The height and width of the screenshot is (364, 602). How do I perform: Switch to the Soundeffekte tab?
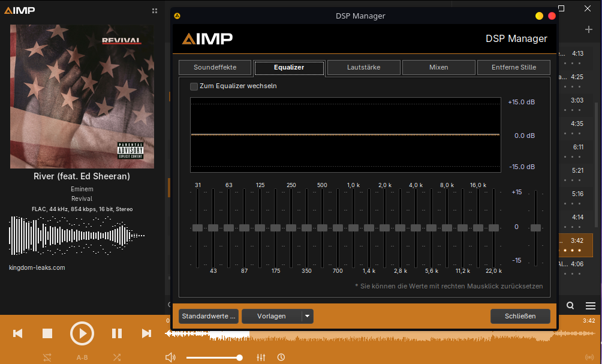(215, 67)
